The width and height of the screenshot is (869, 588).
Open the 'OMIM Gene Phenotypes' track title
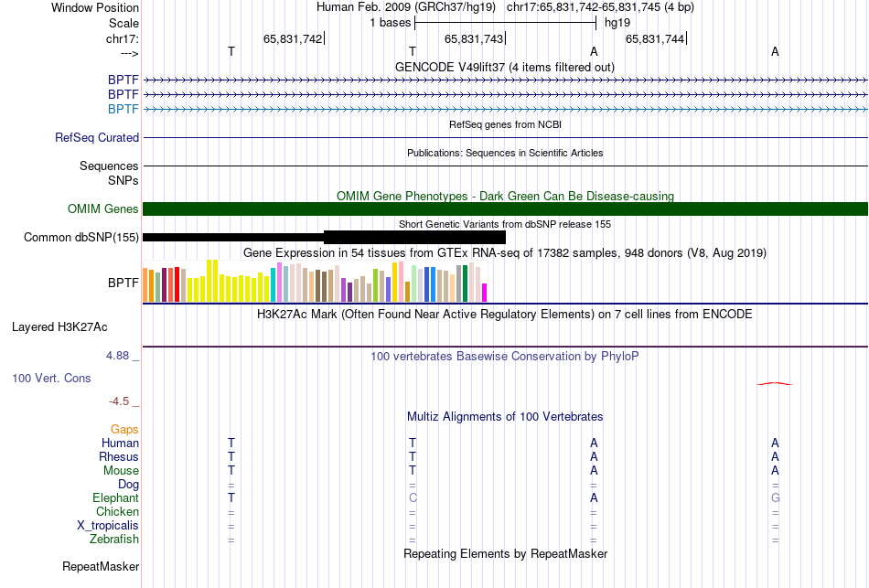(505, 197)
